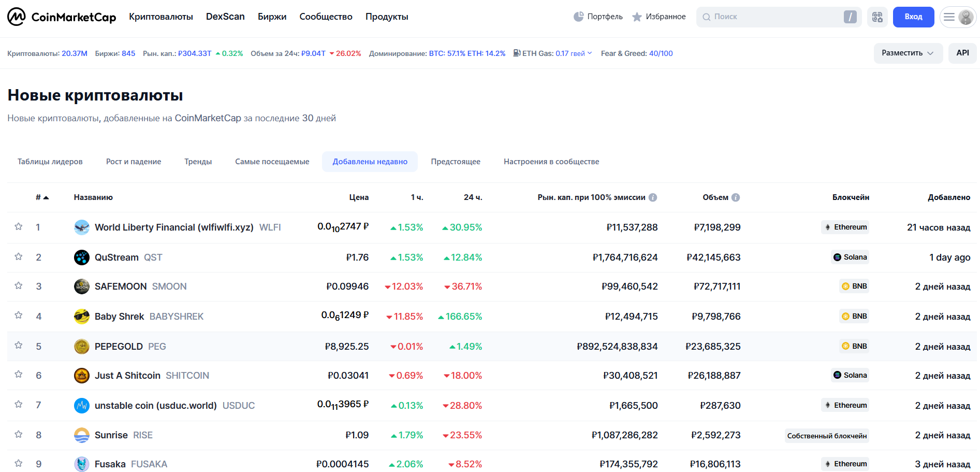Screen dimensions: 980x472
Task: Switch to Предстоящее tab
Action: pyautogui.click(x=456, y=162)
